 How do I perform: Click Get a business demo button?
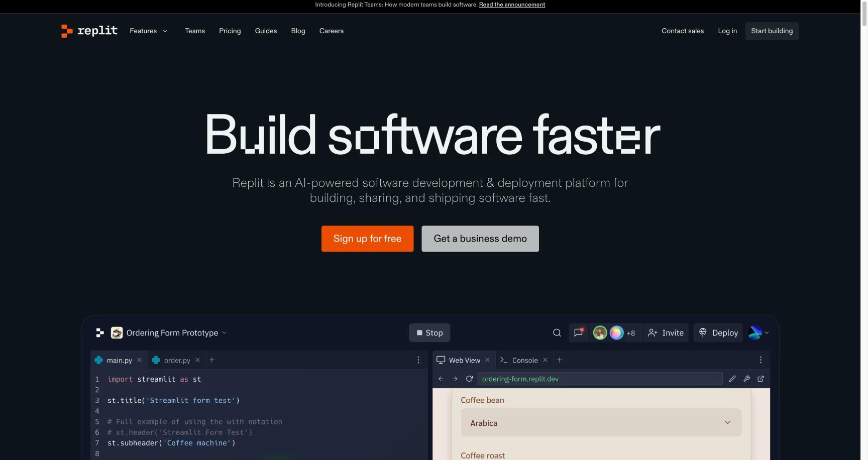[480, 239]
